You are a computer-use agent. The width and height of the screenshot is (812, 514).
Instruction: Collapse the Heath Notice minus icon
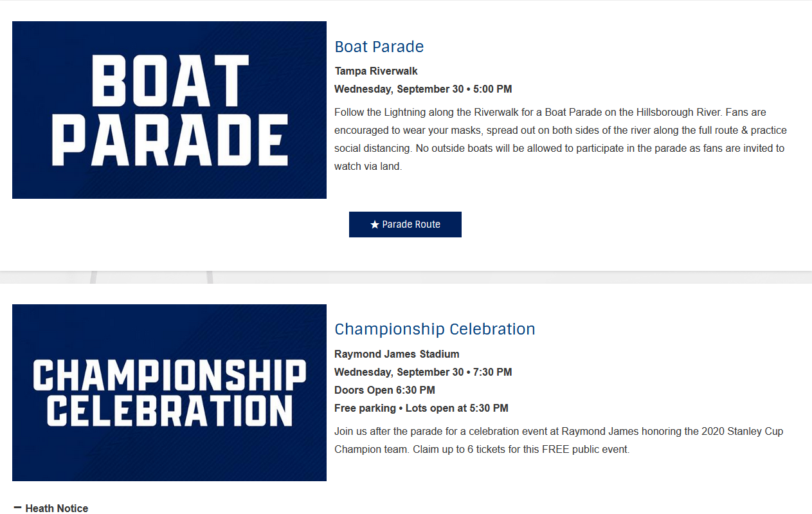click(17, 508)
